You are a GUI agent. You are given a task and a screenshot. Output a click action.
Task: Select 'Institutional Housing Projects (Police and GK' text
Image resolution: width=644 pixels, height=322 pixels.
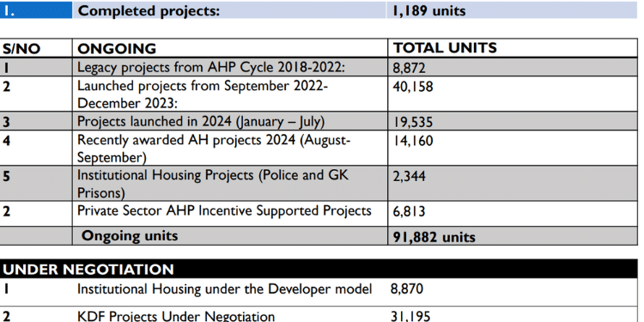click(x=213, y=175)
